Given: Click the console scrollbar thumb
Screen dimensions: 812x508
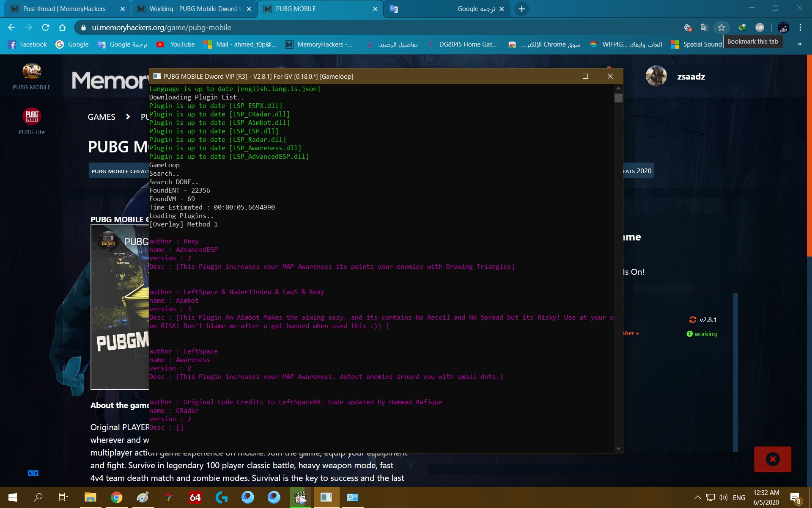Looking at the screenshot, I should (x=618, y=98).
